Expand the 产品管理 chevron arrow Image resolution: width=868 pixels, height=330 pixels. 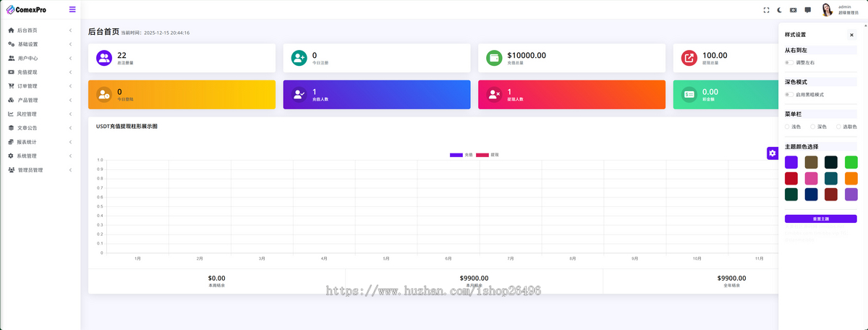coord(70,100)
